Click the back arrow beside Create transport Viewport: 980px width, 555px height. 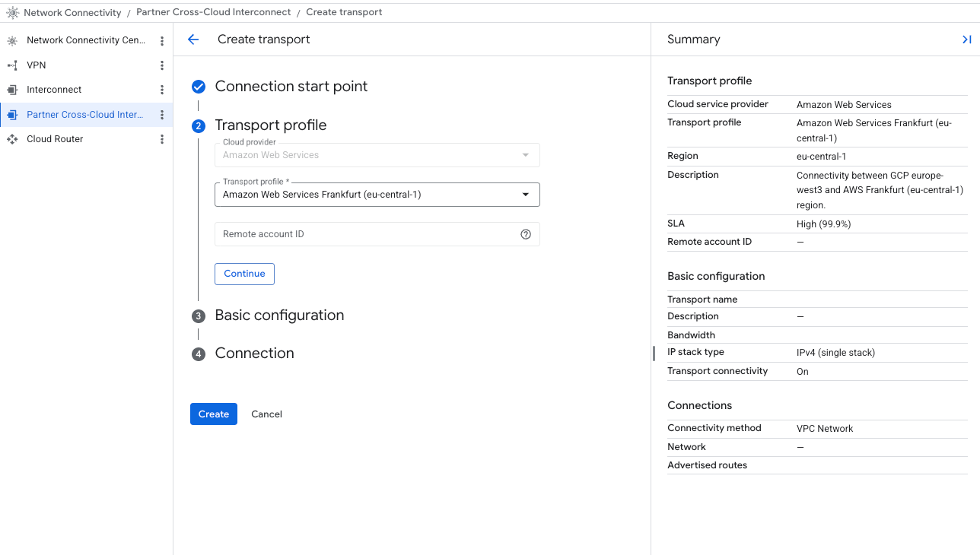click(x=193, y=40)
